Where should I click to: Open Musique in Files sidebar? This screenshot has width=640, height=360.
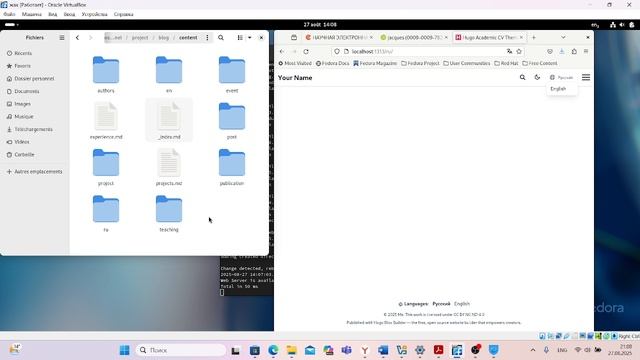point(24,116)
